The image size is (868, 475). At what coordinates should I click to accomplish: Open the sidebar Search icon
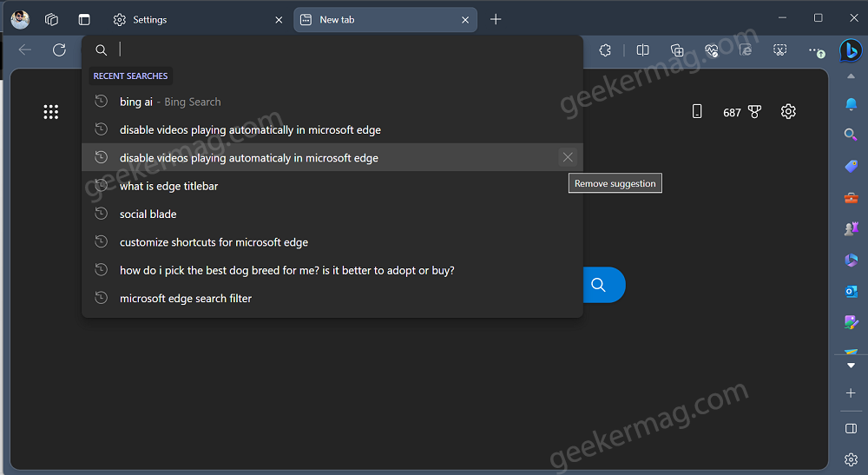point(851,135)
